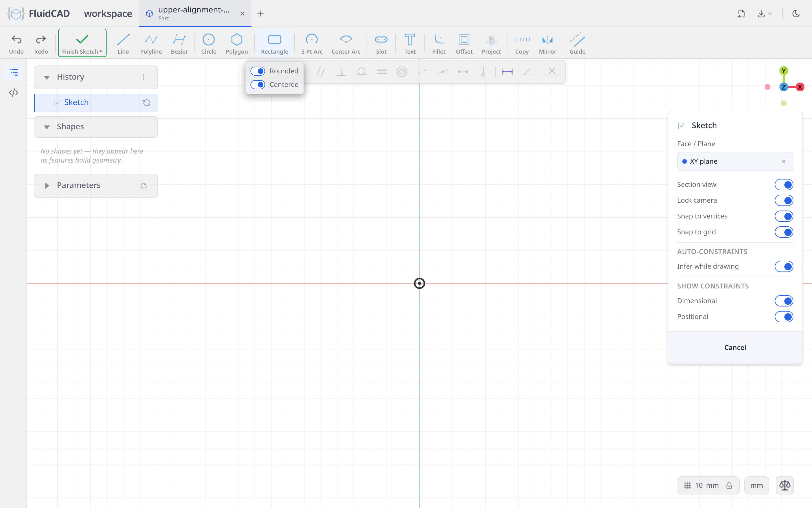The image size is (812, 508).
Task: Open a new tab with plus
Action: tap(261, 14)
